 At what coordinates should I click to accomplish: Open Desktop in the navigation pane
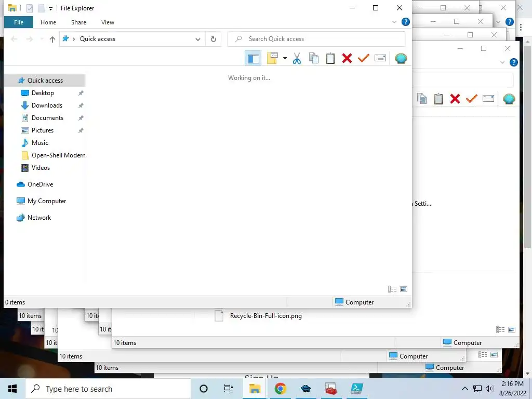point(43,93)
